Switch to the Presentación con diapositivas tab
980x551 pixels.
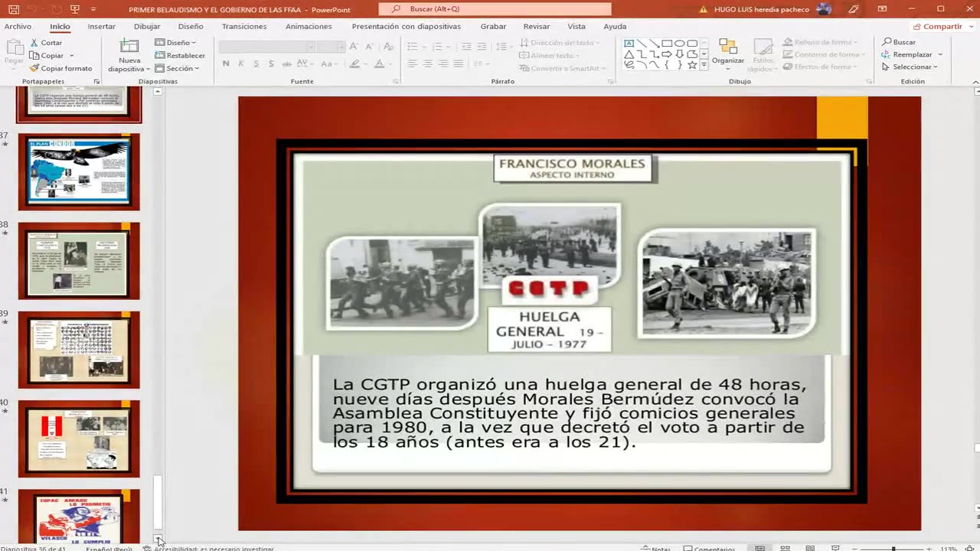pyautogui.click(x=406, y=26)
